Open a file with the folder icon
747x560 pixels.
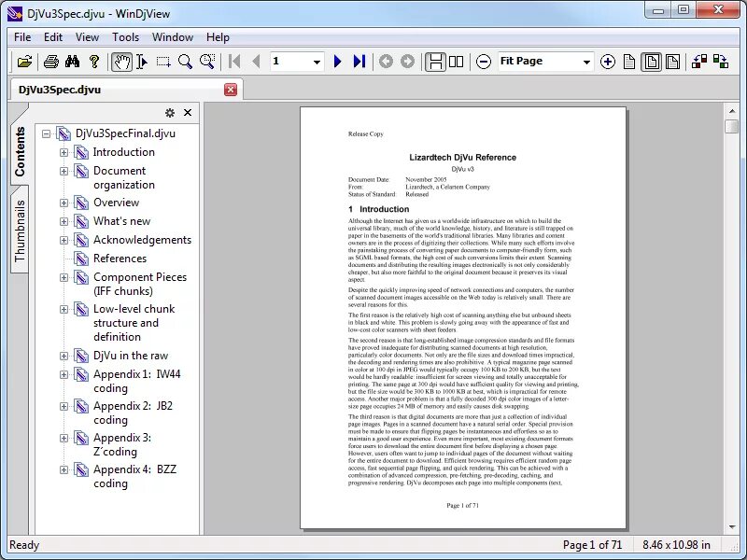[x=24, y=62]
